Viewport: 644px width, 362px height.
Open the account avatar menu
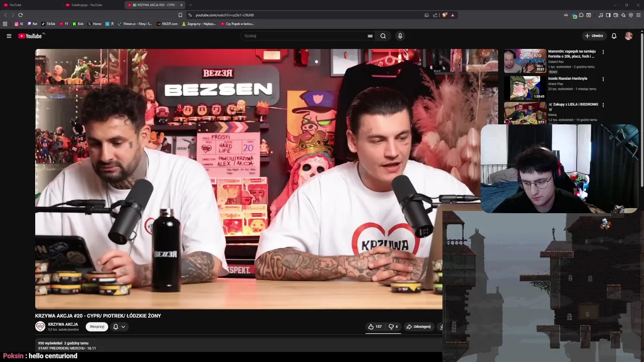628,36
